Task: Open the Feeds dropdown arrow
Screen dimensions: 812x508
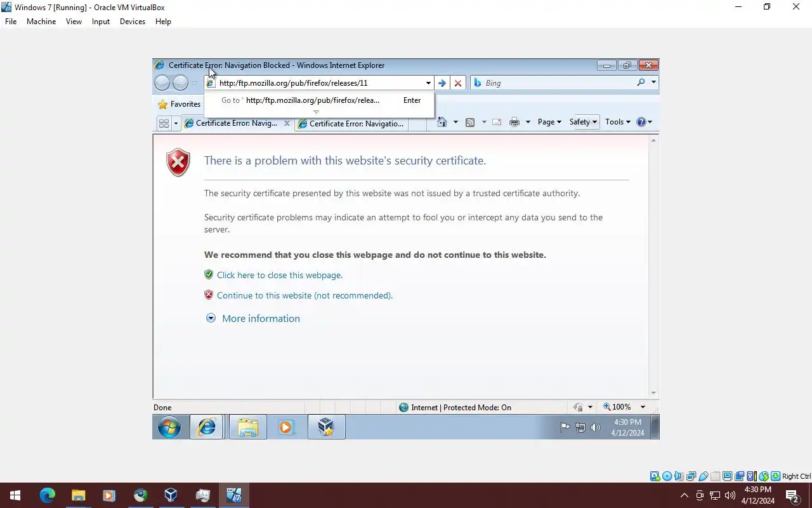Action: (484, 122)
